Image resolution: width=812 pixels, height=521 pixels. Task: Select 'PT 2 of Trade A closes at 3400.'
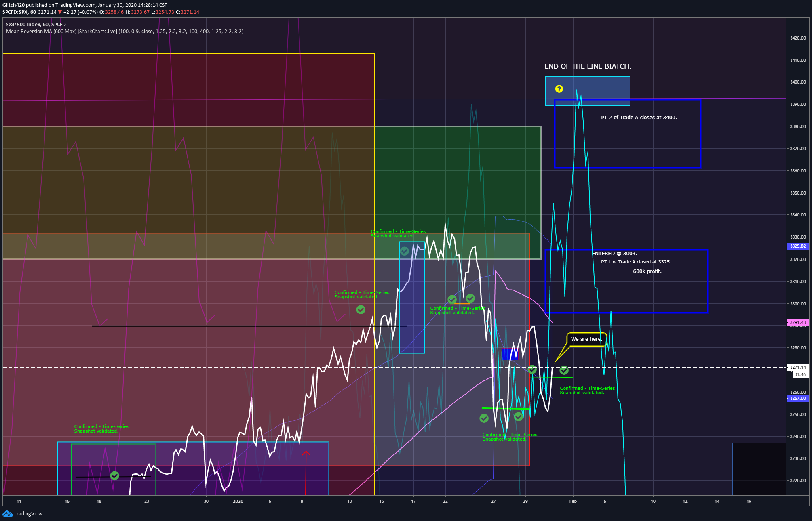(639, 118)
